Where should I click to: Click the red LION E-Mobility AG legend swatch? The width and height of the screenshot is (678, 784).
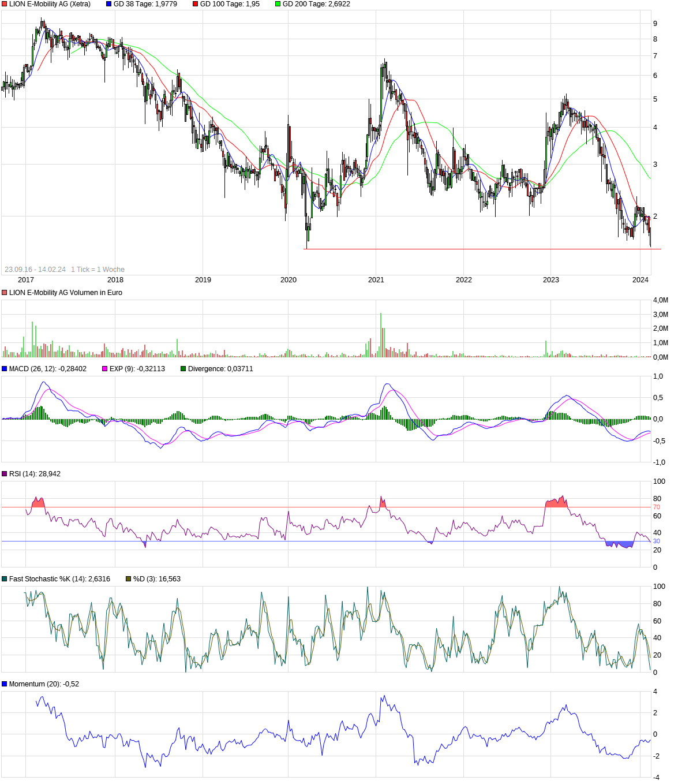click(5, 4)
